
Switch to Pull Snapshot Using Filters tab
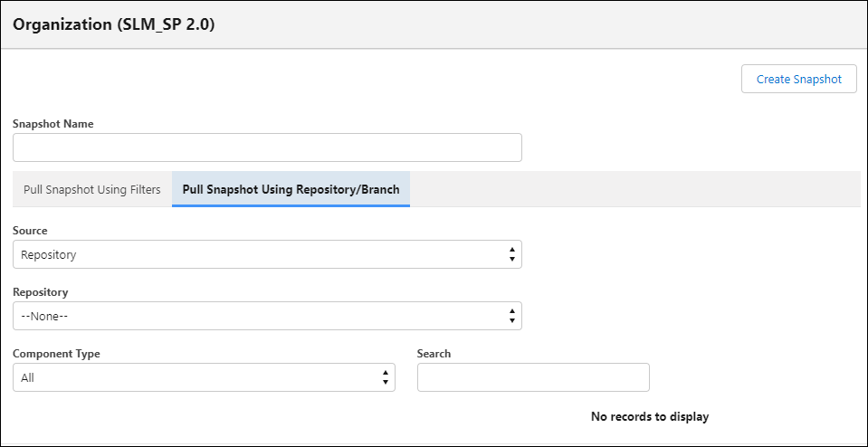coord(92,189)
